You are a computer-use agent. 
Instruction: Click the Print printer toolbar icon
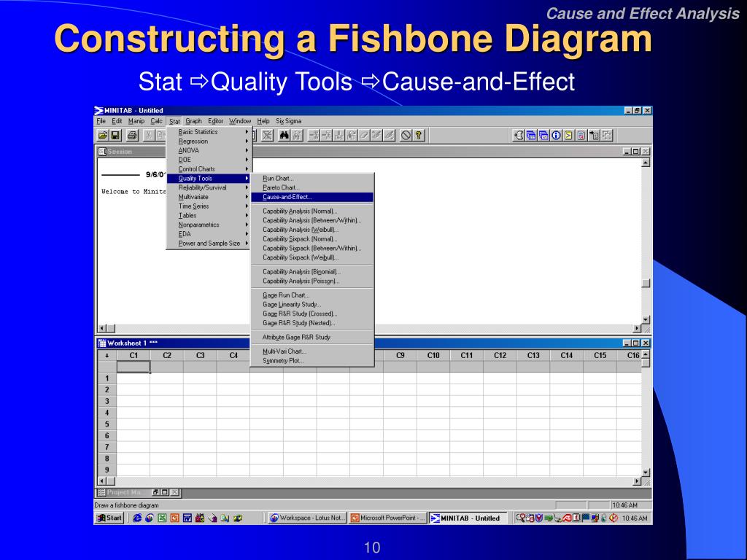click(x=133, y=135)
